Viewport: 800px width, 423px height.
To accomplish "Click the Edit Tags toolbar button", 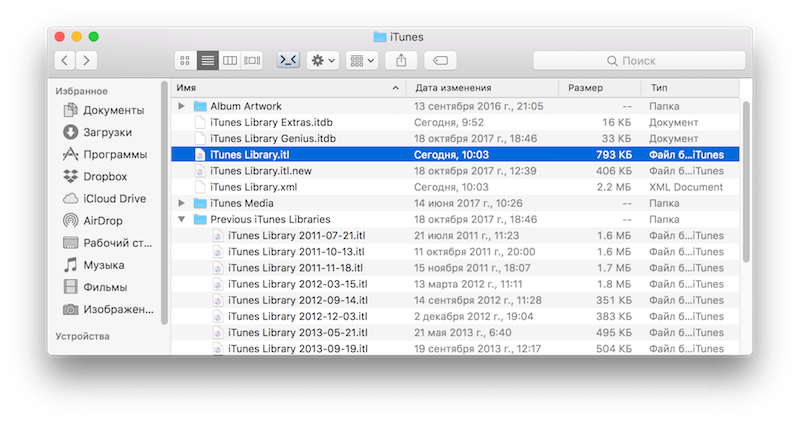I will pyautogui.click(x=440, y=61).
